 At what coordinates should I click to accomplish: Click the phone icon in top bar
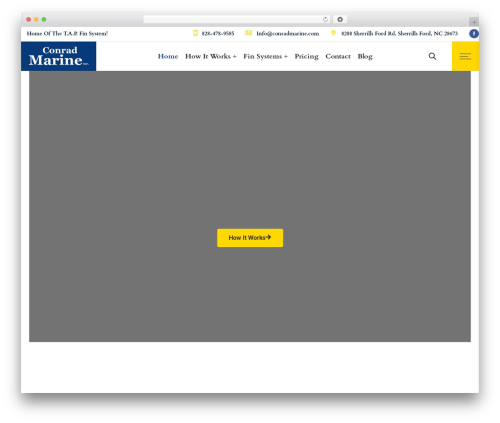196,33
